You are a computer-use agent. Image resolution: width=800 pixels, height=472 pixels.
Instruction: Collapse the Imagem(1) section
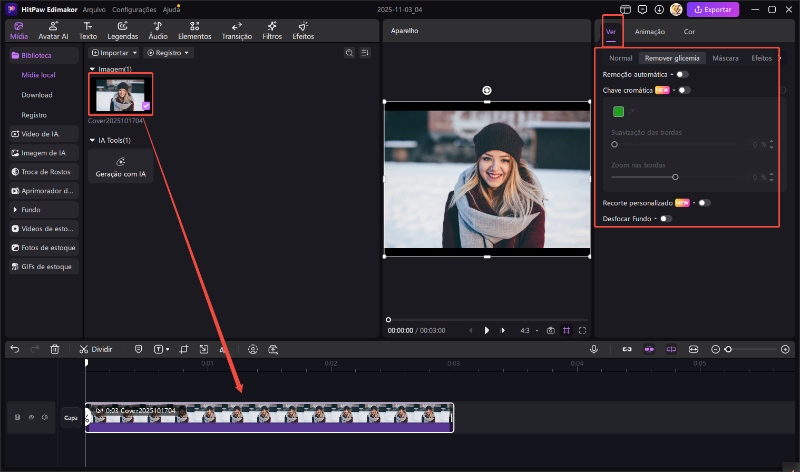(92, 69)
